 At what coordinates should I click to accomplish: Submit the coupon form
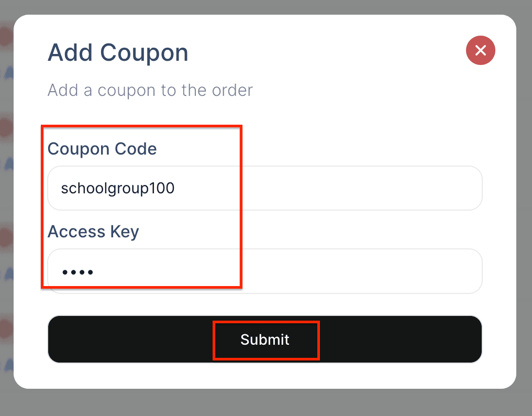point(264,340)
